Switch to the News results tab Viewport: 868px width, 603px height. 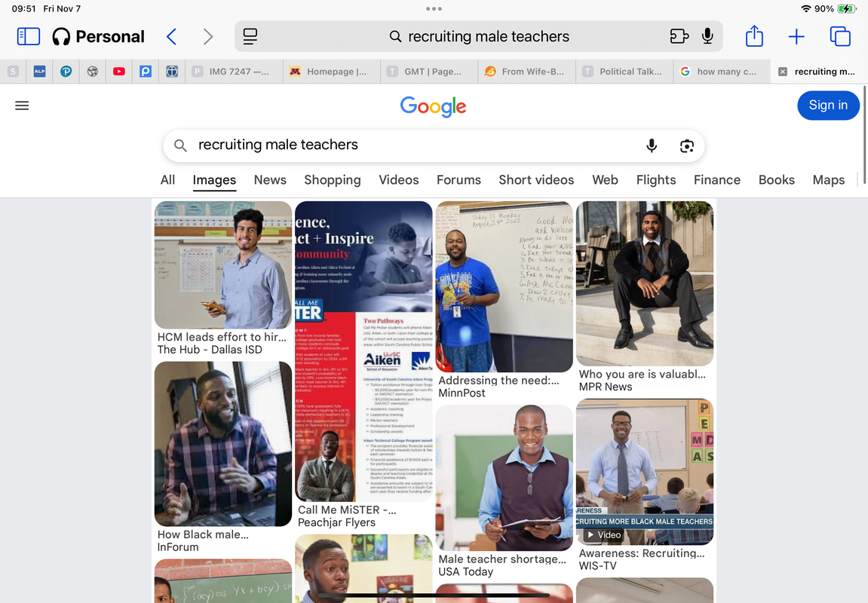pyautogui.click(x=270, y=180)
